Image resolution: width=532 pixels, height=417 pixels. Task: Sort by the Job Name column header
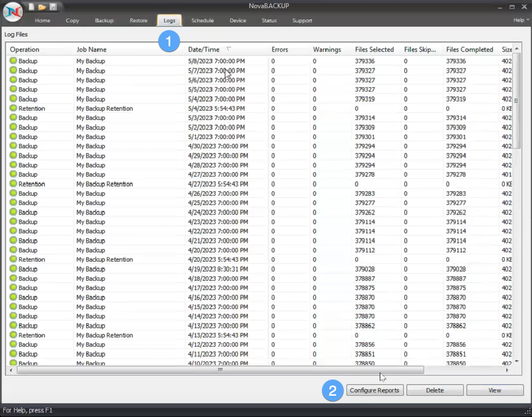pos(92,50)
